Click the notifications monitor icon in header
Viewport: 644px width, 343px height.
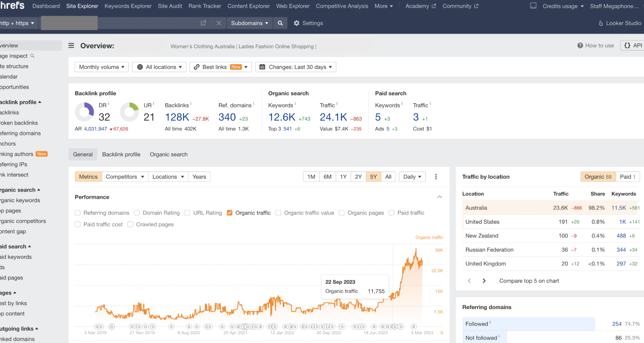[533, 6]
